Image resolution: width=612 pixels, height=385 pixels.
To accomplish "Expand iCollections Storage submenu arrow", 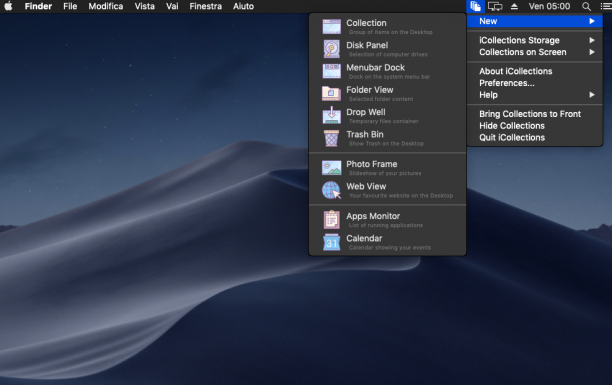I will coord(592,40).
